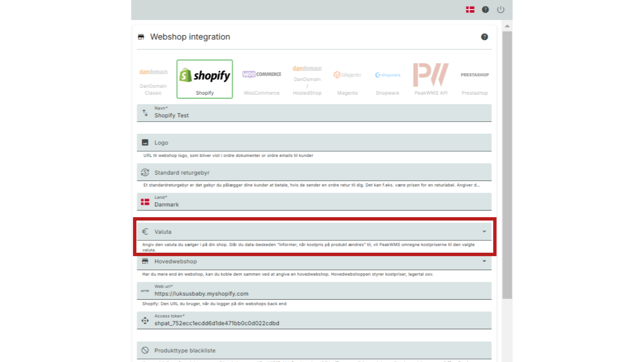Click the Shopify URL hint text
The image size is (644, 362).
tap(214, 304)
